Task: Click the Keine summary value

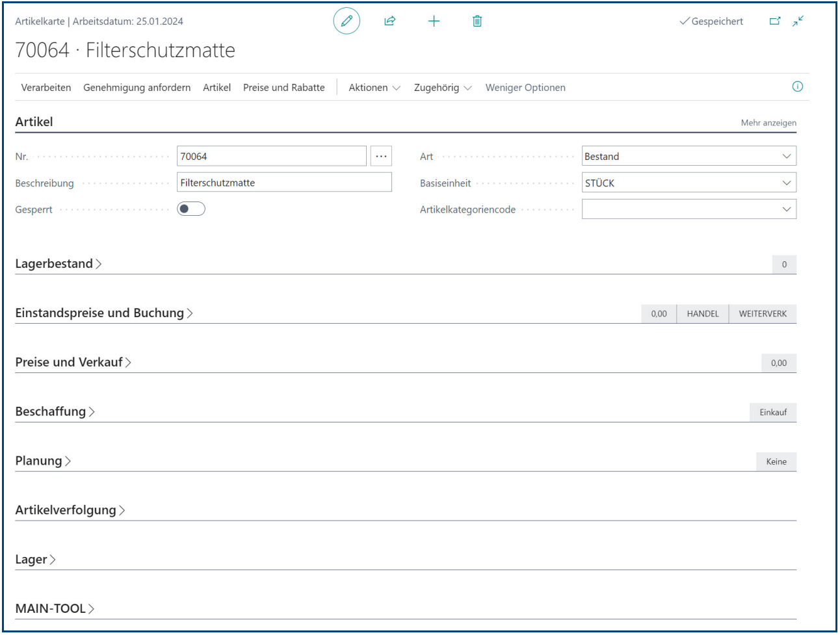Action: coord(776,462)
